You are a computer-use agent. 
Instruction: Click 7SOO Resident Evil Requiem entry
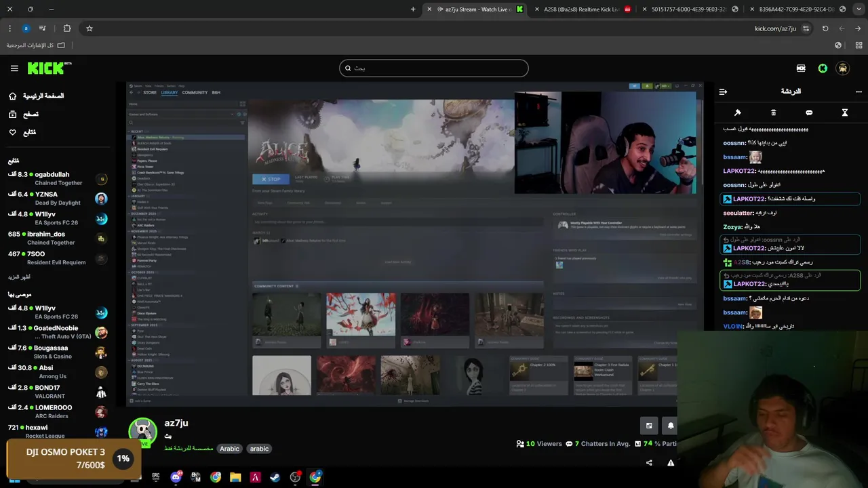(58, 258)
